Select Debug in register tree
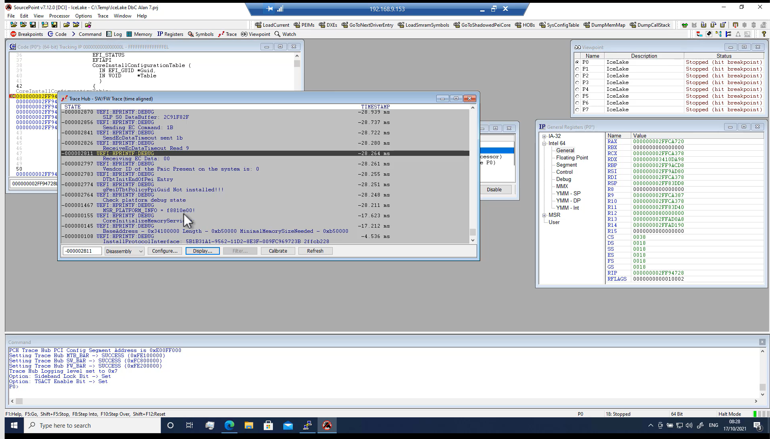This screenshot has width=773, height=439. [x=563, y=179]
